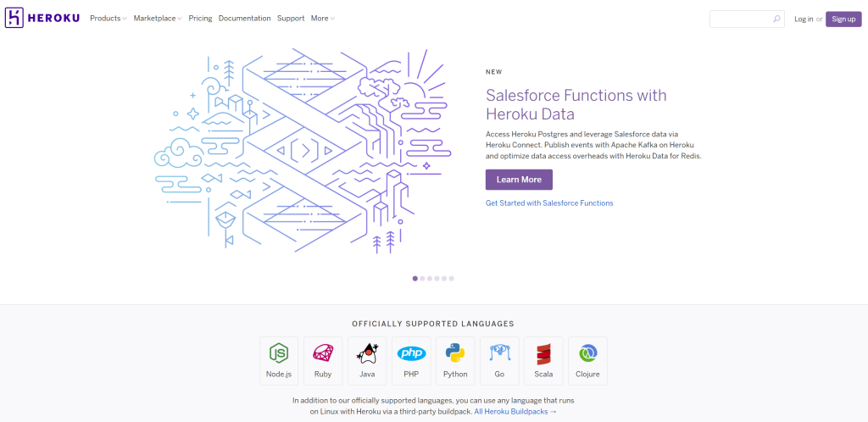Select the PHP language icon
The image size is (868, 422).
coord(411,360)
